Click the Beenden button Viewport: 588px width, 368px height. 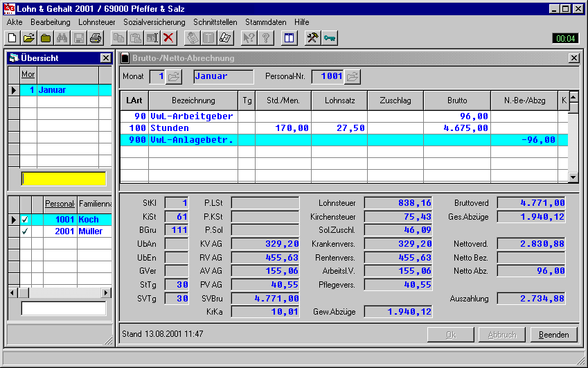coord(553,335)
